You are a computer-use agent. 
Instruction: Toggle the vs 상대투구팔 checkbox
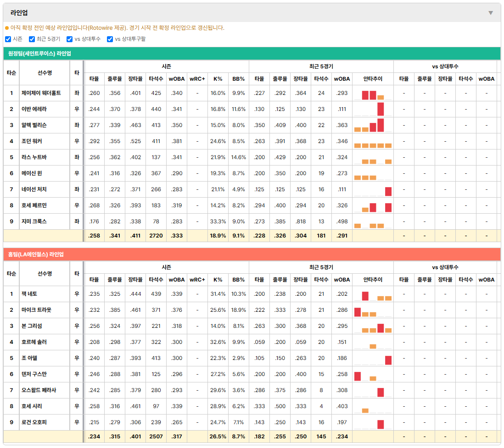[x=110, y=39]
